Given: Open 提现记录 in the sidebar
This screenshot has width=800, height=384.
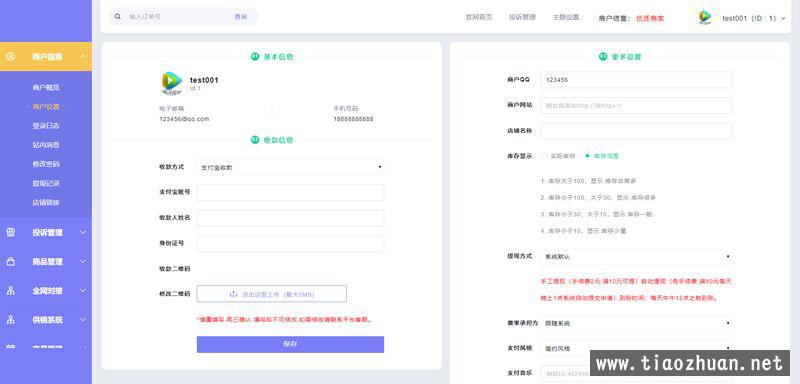Looking at the screenshot, I should click(x=46, y=183).
